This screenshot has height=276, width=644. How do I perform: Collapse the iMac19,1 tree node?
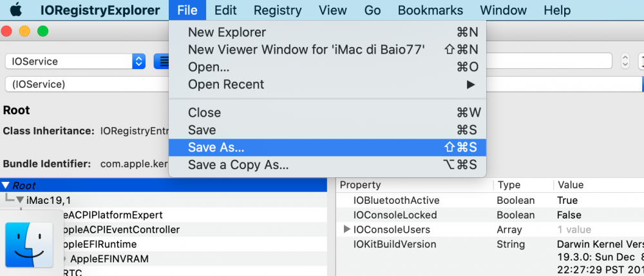(20, 201)
